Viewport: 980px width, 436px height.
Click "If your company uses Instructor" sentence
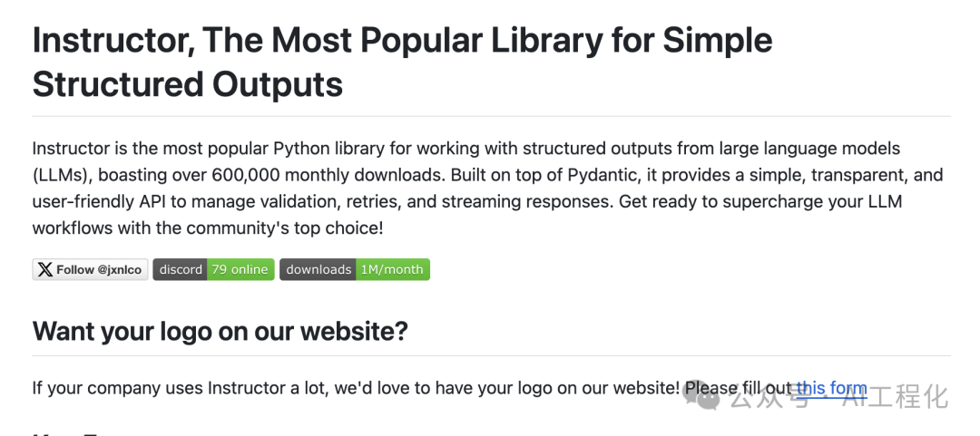coord(155,389)
